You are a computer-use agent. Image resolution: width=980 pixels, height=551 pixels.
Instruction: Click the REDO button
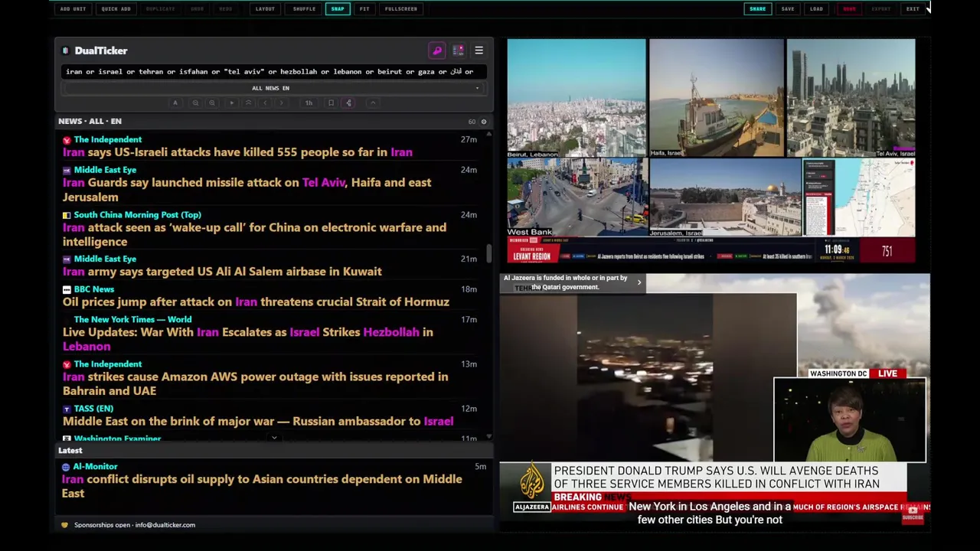coord(226,9)
